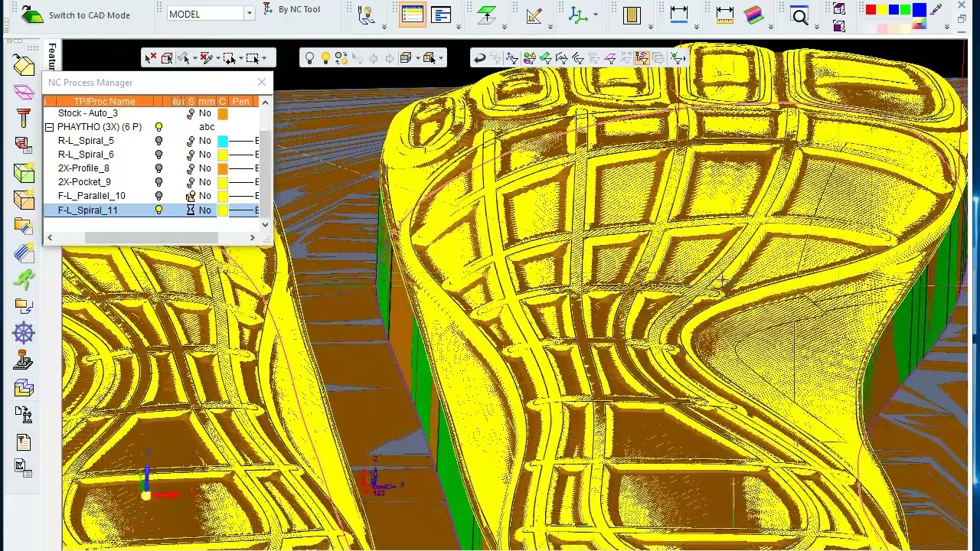Image resolution: width=980 pixels, height=551 pixels.
Task: Close the NC Process Manager panel
Action: pyautogui.click(x=262, y=82)
